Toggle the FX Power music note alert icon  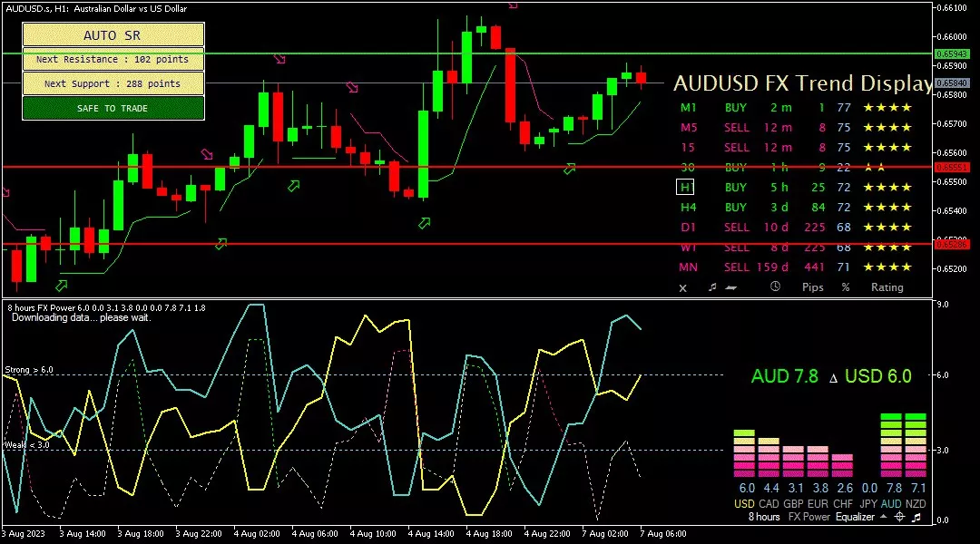click(916, 517)
